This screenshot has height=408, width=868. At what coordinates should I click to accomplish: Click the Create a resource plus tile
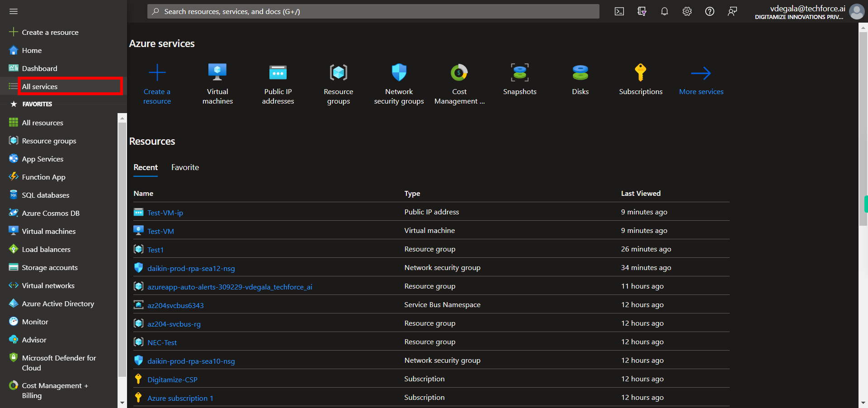(157, 85)
